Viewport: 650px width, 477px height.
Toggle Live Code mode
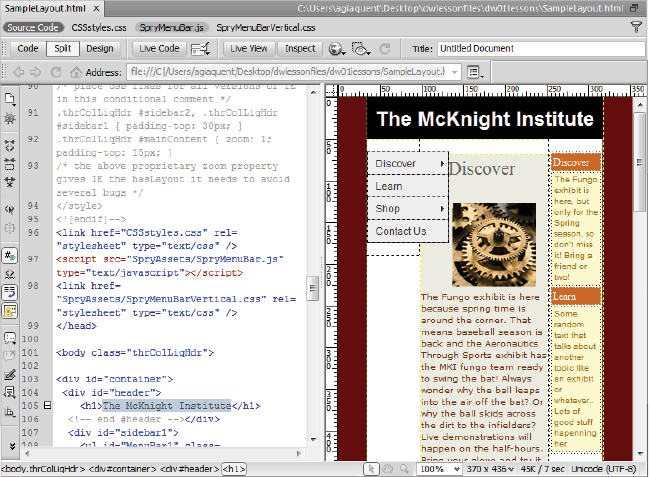pyautogui.click(x=159, y=48)
